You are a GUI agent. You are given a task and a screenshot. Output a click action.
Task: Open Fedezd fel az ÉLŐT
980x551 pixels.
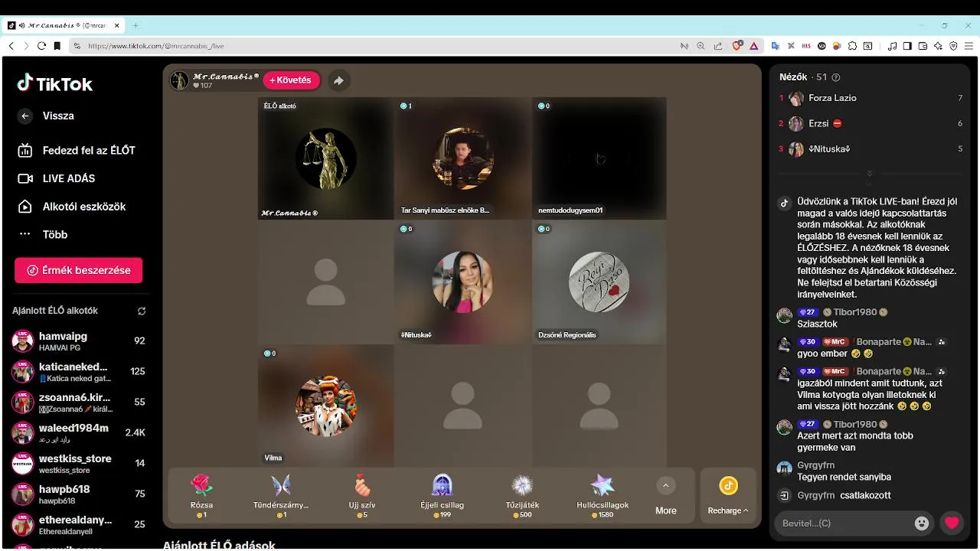click(77, 151)
